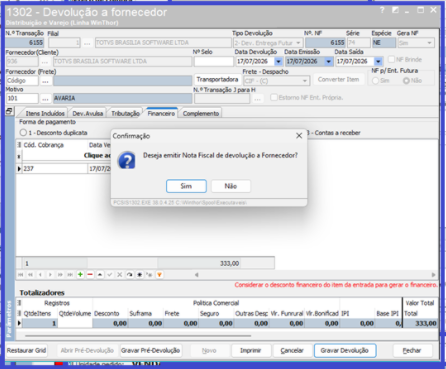Click Gravar Devolução button
Viewport: 446px width, 369px height.
[x=345, y=350]
